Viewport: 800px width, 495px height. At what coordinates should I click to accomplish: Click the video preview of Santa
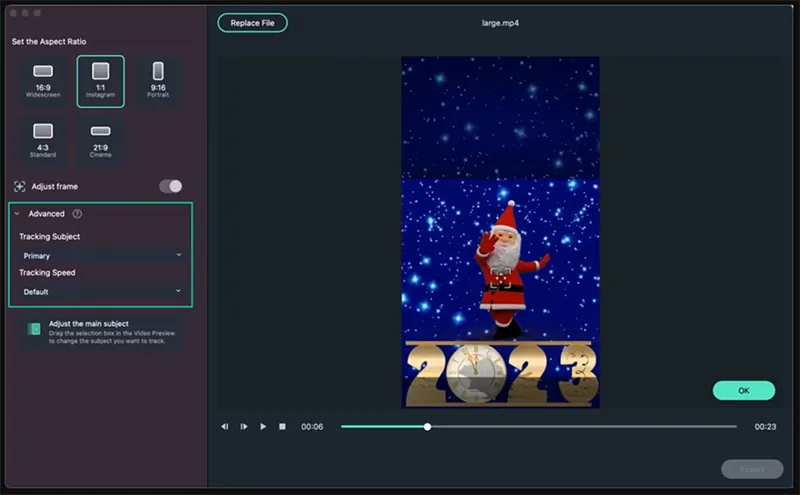(501, 232)
